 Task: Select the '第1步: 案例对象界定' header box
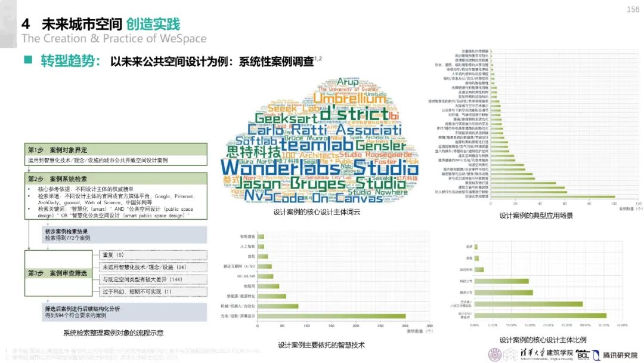pos(116,149)
